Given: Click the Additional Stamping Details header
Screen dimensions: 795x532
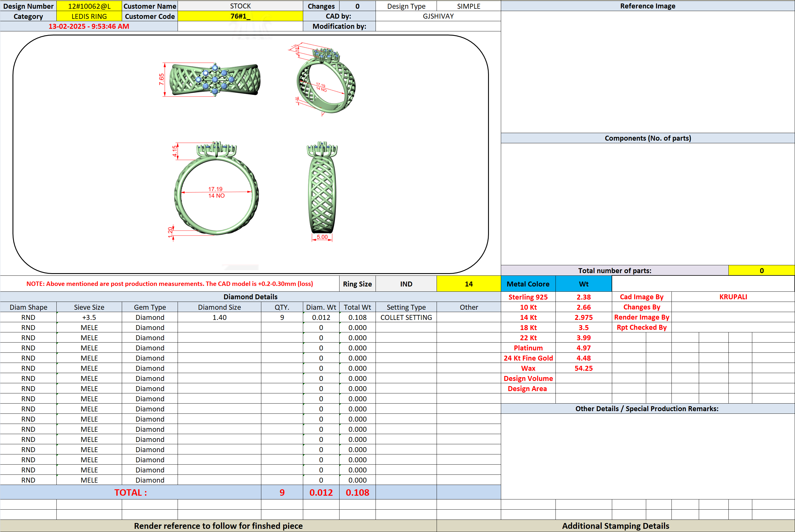Looking at the screenshot, I should (x=615, y=526).
